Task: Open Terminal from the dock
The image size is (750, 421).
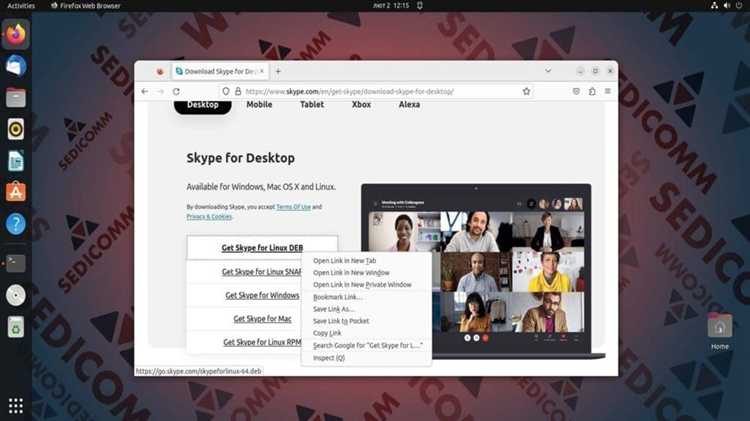Action: pyautogui.click(x=16, y=263)
